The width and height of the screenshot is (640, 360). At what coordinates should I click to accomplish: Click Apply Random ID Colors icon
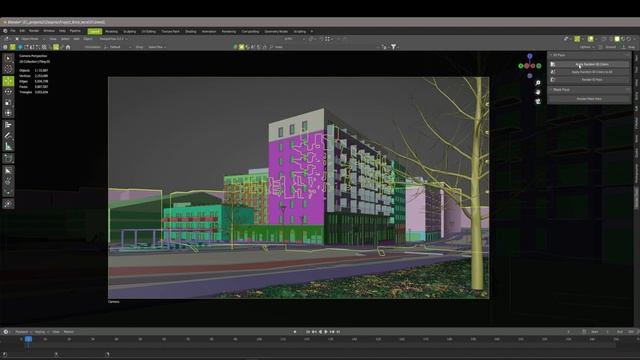553,64
